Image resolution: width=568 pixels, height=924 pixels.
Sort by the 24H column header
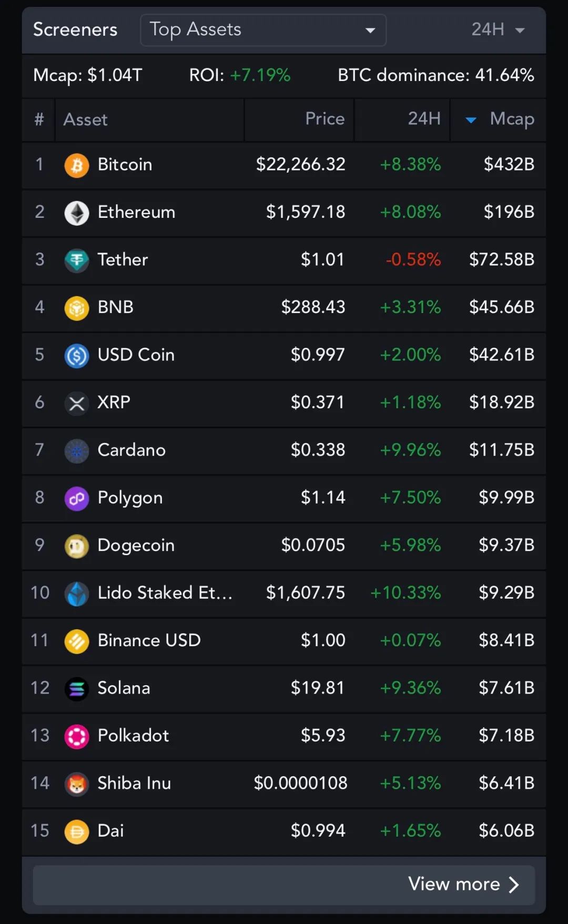click(424, 119)
